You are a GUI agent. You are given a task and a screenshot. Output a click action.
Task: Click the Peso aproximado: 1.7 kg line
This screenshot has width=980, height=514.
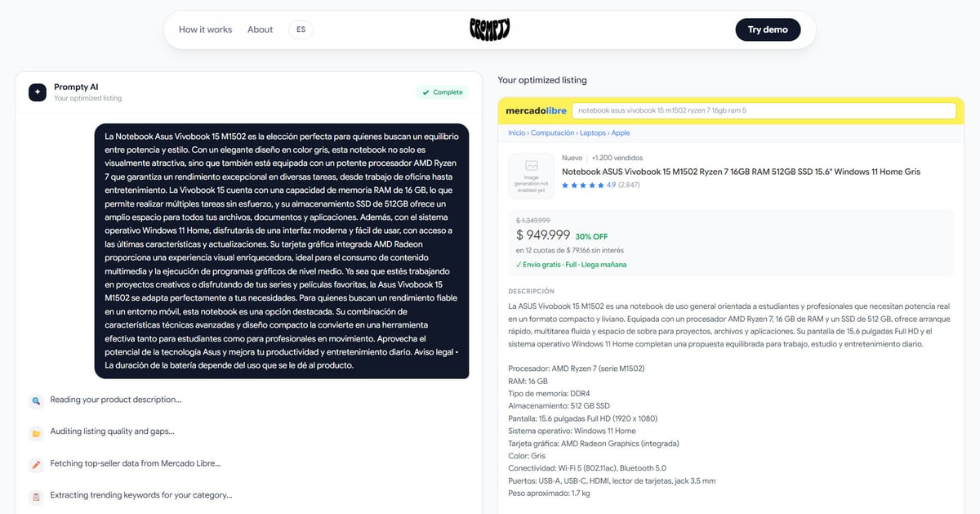pos(549,494)
